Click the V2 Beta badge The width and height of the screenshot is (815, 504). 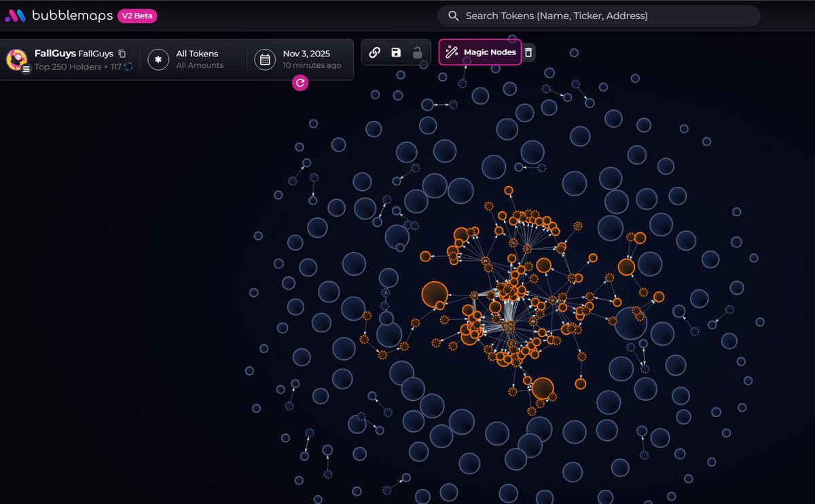[137, 16]
